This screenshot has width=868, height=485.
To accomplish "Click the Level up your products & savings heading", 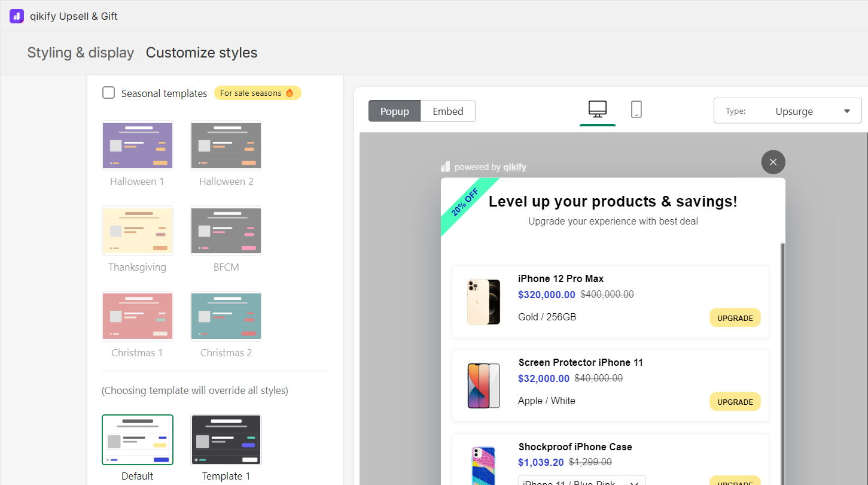I will (x=613, y=202).
